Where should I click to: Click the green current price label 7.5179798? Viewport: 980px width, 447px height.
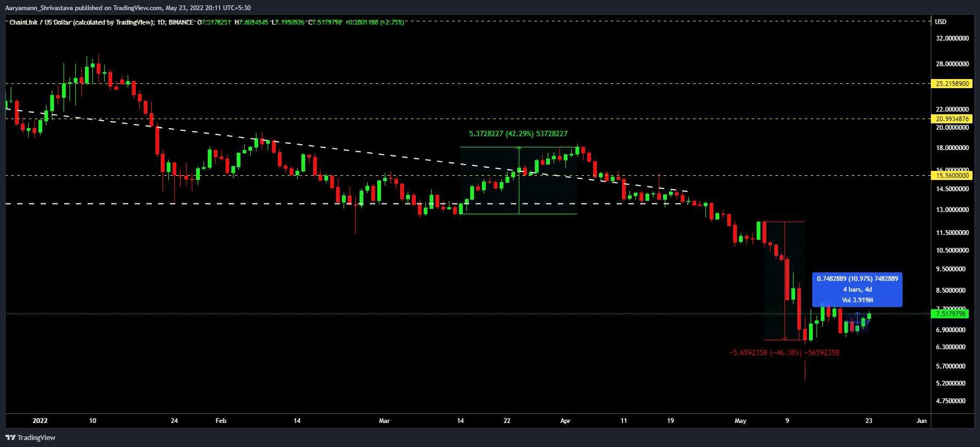pyautogui.click(x=951, y=314)
